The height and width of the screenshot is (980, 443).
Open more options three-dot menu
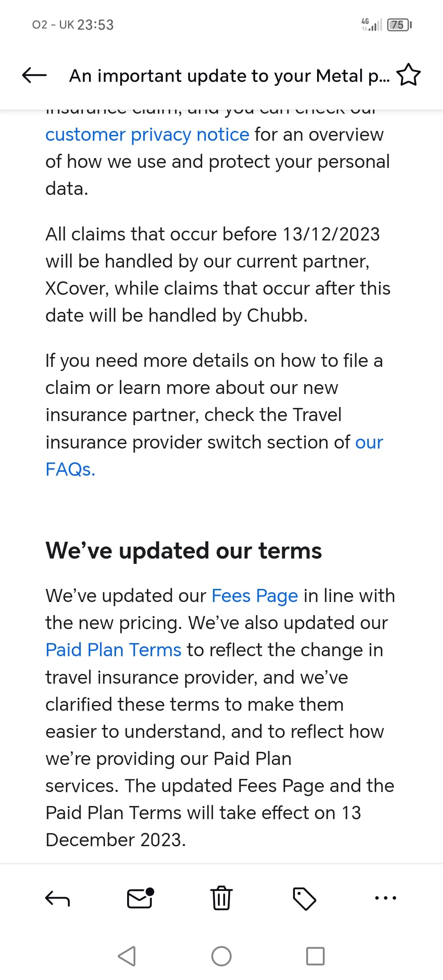(386, 898)
